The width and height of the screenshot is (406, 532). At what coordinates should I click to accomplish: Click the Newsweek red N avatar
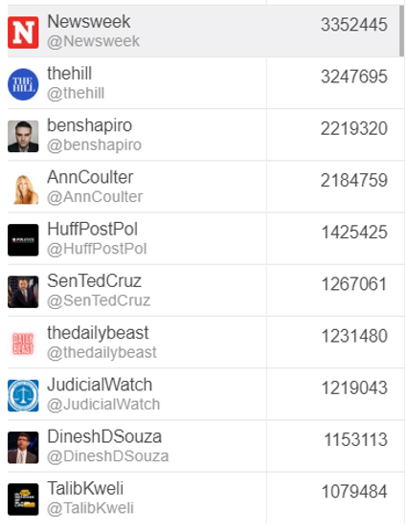tap(23, 33)
